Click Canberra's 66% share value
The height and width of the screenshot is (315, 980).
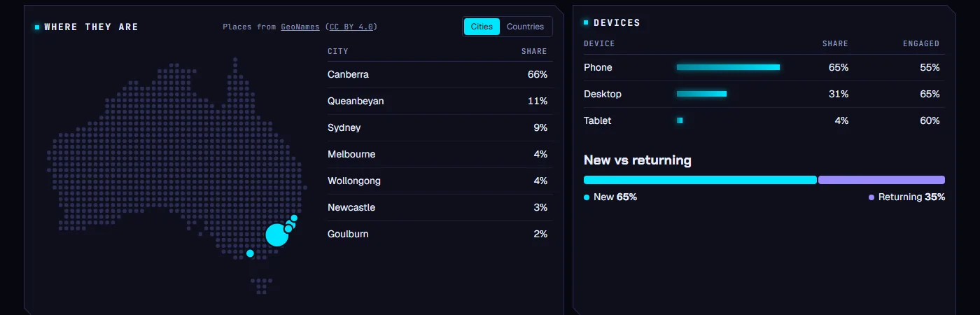coord(538,74)
